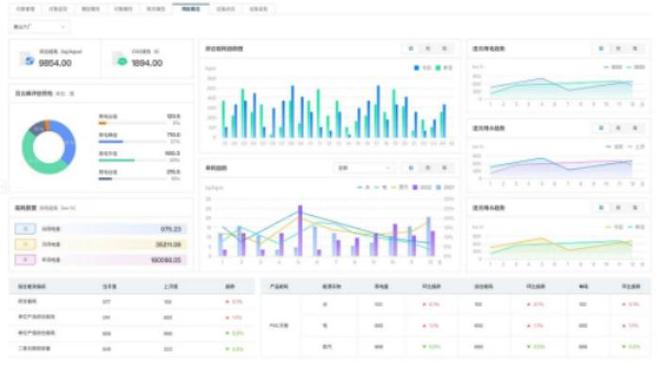Open the factory selector dropdown below the tabs
The image size is (660, 366).
tap(40, 27)
